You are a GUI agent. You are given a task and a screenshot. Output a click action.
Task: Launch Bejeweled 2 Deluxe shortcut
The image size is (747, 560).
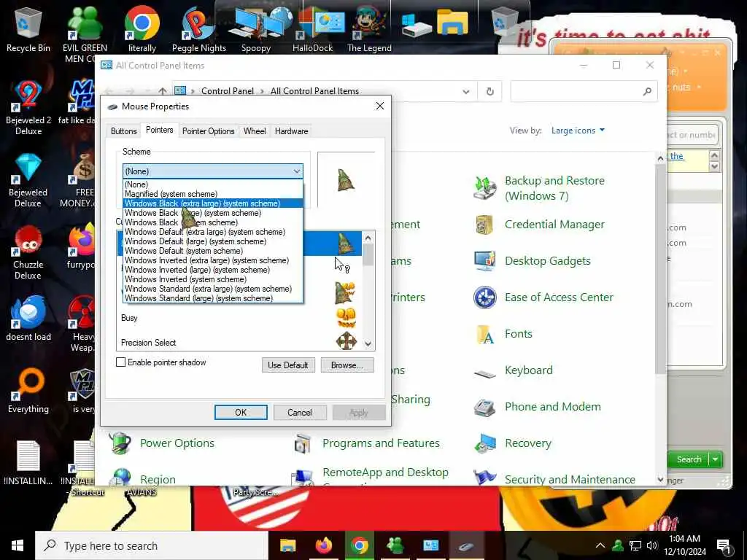[x=28, y=108]
